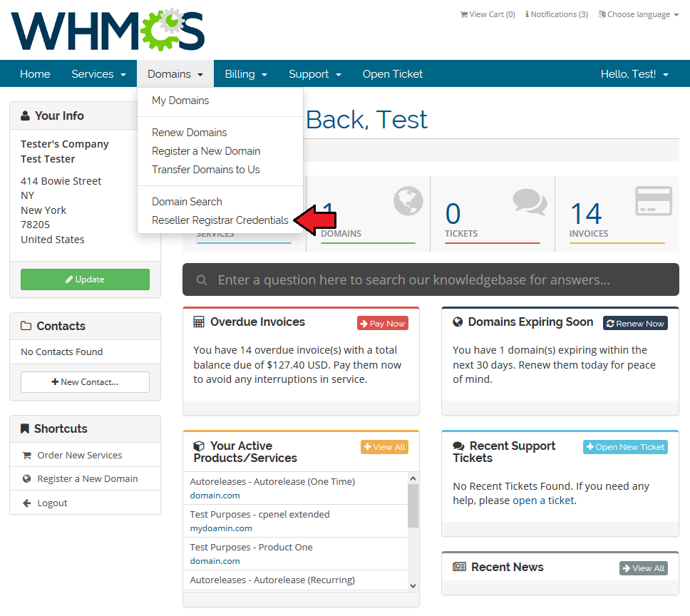The width and height of the screenshot is (690, 616).
Task: Open the 0 Tickets tile
Action: pos(493,215)
